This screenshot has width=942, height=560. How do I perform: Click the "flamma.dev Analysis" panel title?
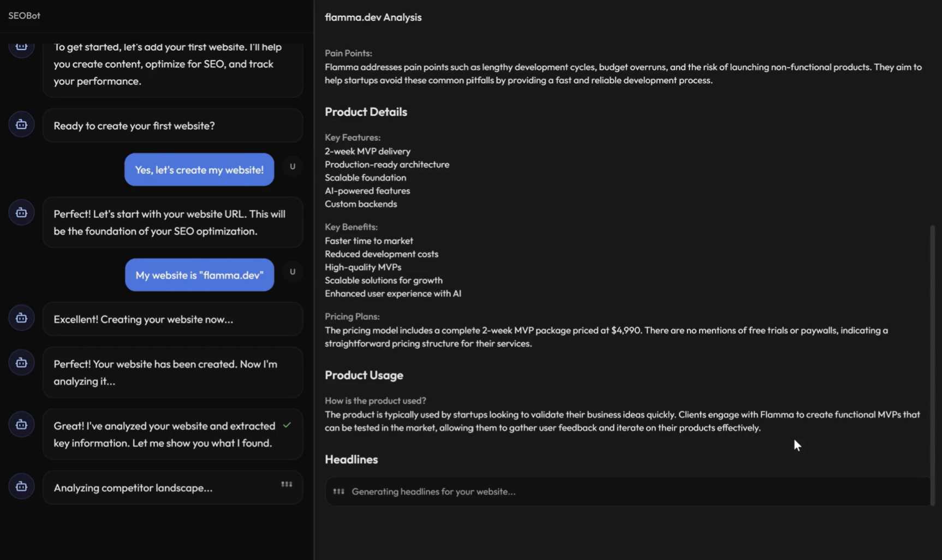click(373, 17)
